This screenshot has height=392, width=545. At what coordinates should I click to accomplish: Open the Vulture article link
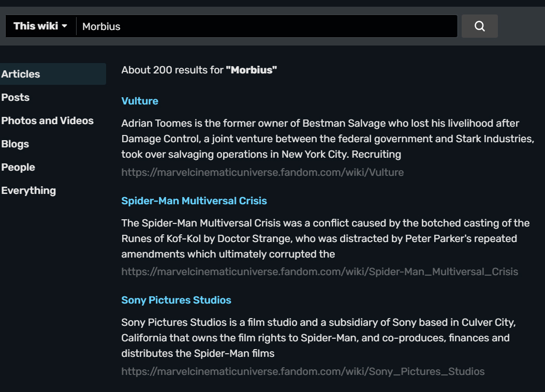click(140, 101)
